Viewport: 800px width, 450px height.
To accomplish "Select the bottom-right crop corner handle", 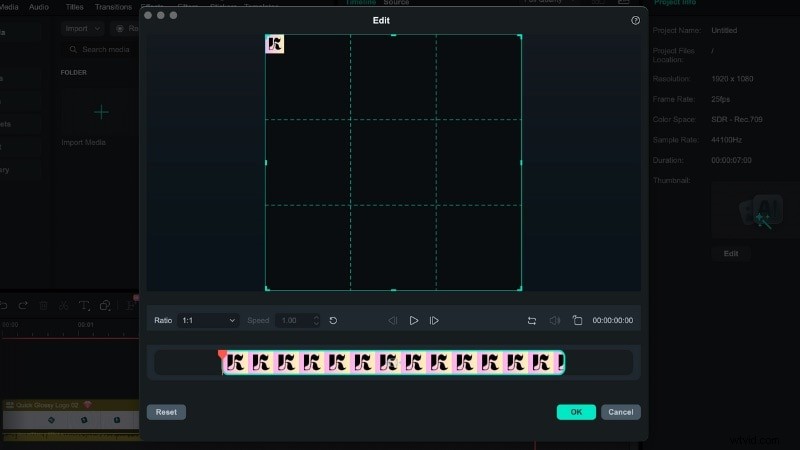I will click(520, 289).
